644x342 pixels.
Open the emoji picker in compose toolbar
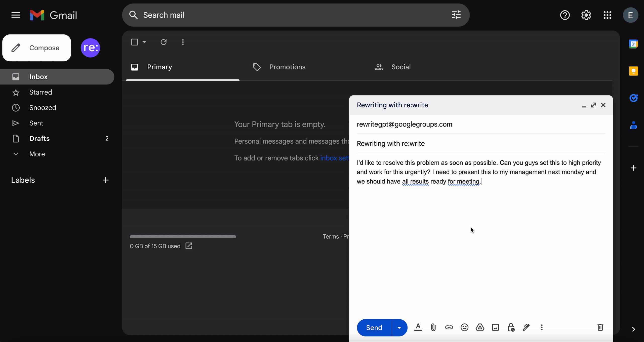click(x=464, y=327)
